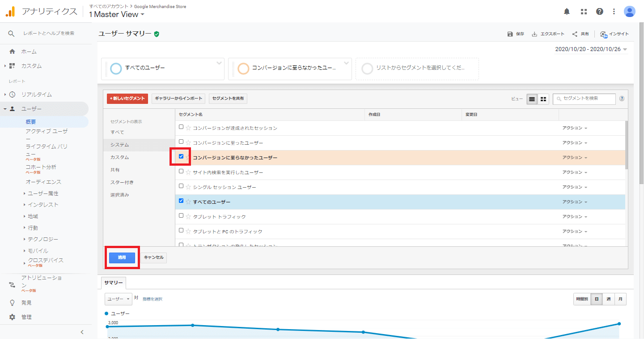Open the apps grid icon
This screenshot has width=644, height=339.
(x=584, y=12)
